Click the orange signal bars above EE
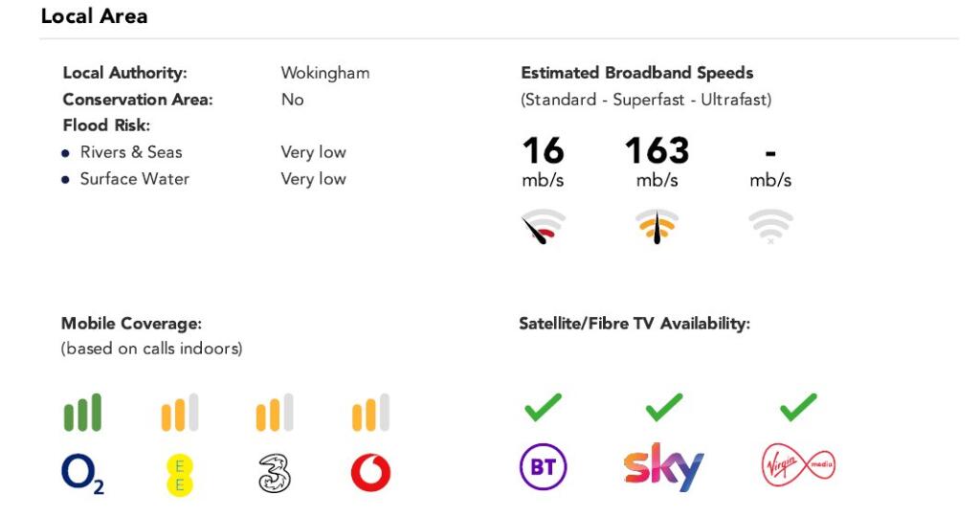 179,413
